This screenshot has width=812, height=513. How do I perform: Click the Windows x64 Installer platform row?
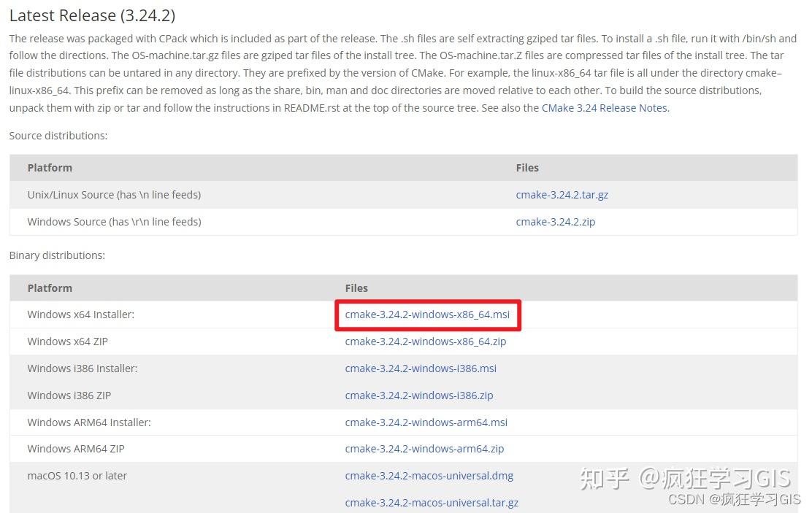pyautogui.click(x=80, y=315)
